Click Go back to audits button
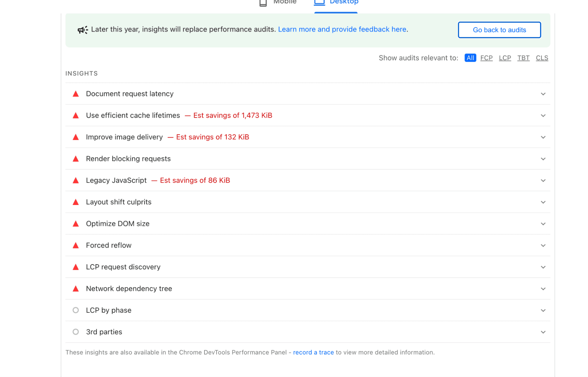This screenshot has height=377, width=588. point(499,30)
